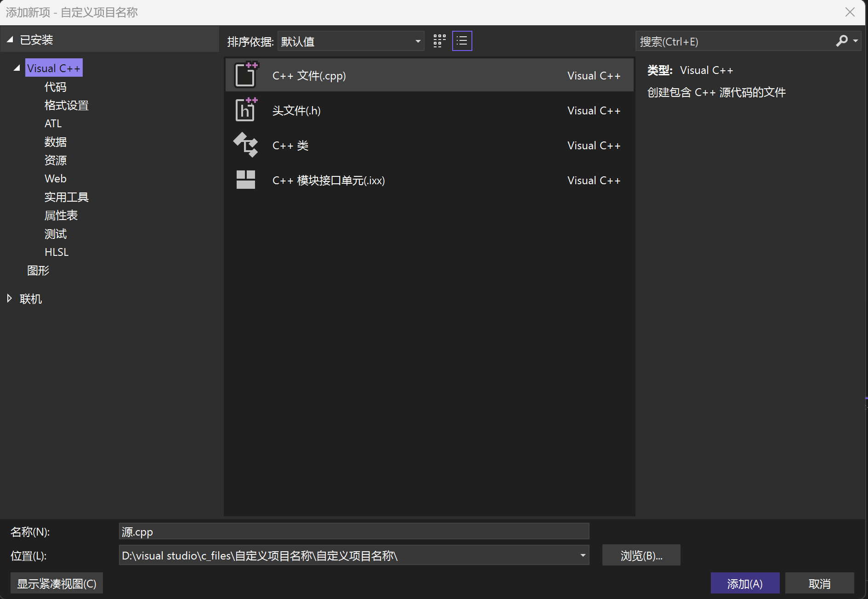Collapse the 已安装 section
The width and height of the screenshot is (868, 599).
10,40
